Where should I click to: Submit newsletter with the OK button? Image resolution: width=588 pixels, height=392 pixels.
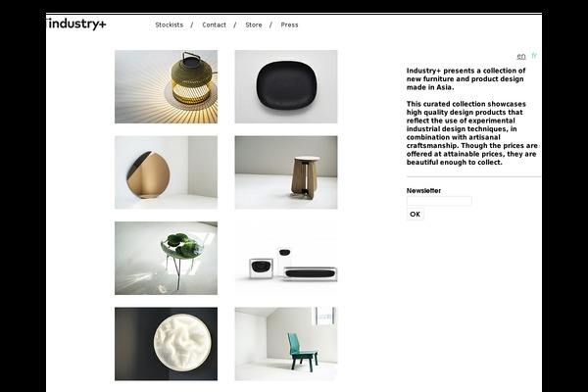pyautogui.click(x=416, y=215)
